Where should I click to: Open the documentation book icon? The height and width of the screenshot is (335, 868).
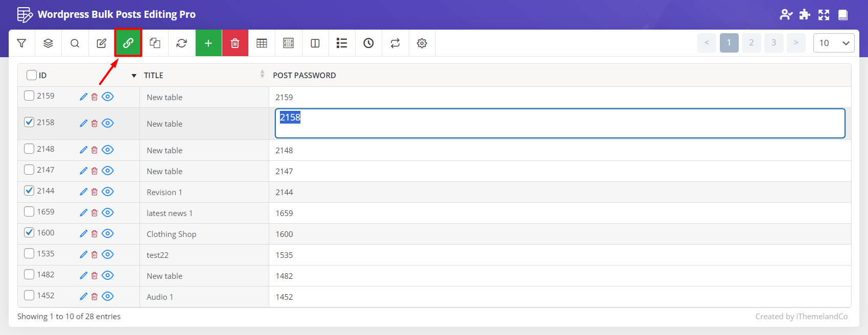point(843,15)
